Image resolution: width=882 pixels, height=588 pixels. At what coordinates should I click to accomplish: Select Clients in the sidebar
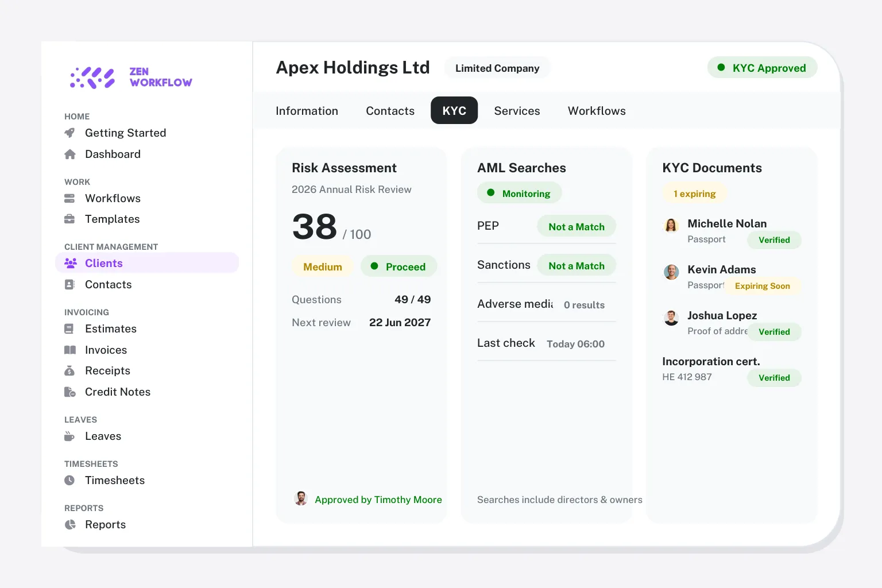click(147, 264)
